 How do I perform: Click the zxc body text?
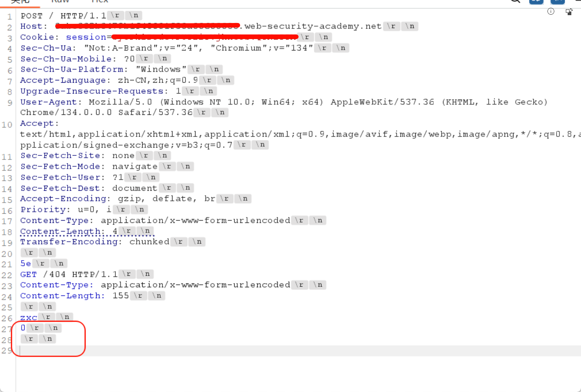(x=29, y=318)
